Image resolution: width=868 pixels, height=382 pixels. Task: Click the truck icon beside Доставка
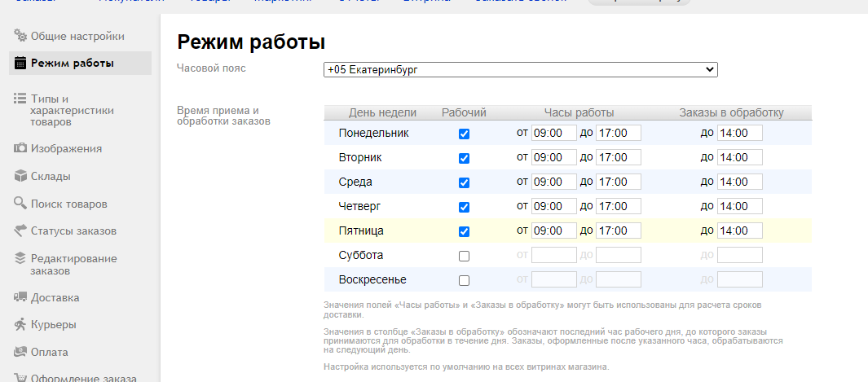[20, 297]
